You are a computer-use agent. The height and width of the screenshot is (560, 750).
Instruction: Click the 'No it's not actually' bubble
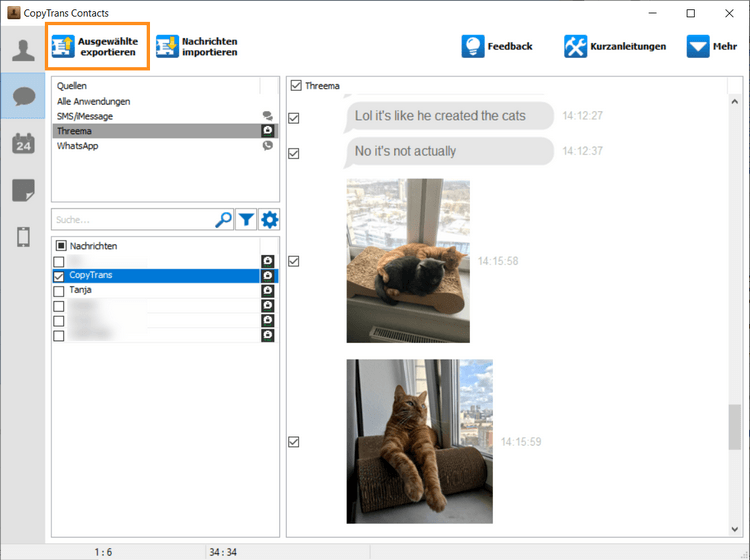point(449,152)
